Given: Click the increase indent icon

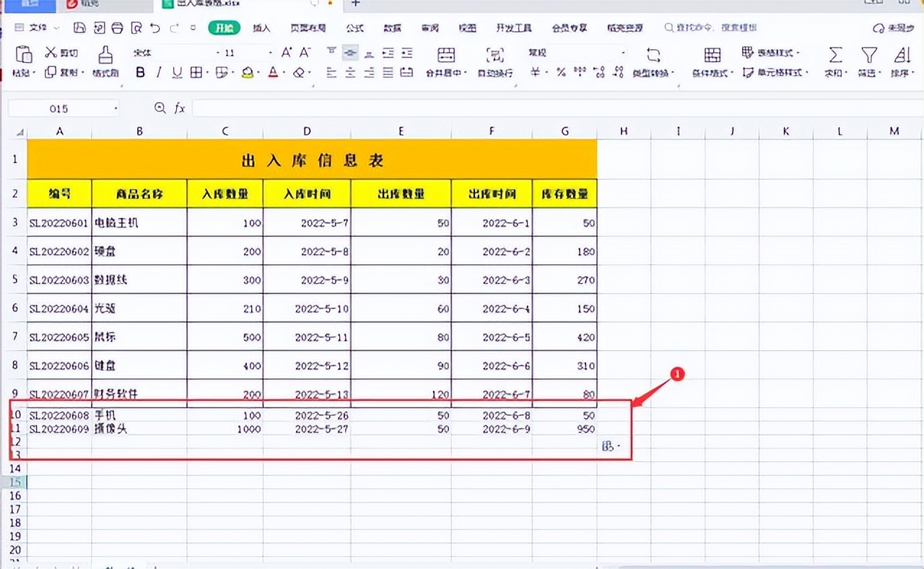Looking at the screenshot, I should tap(406, 52).
